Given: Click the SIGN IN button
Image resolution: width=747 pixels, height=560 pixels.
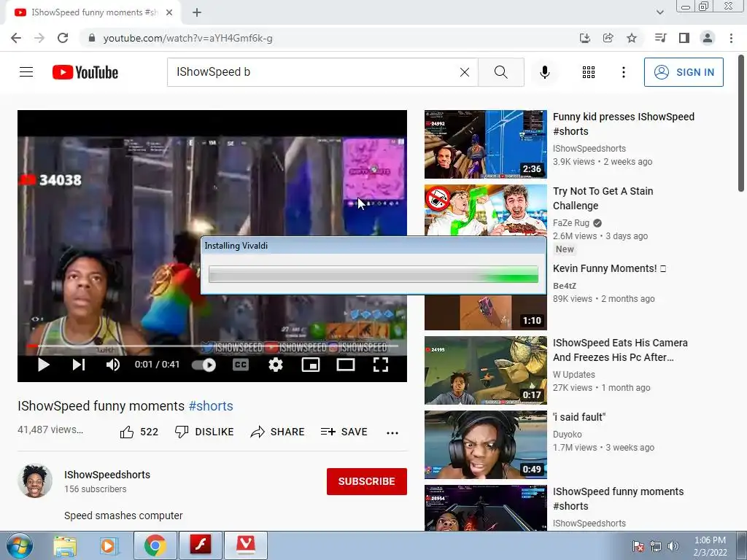Looking at the screenshot, I should (x=684, y=72).
